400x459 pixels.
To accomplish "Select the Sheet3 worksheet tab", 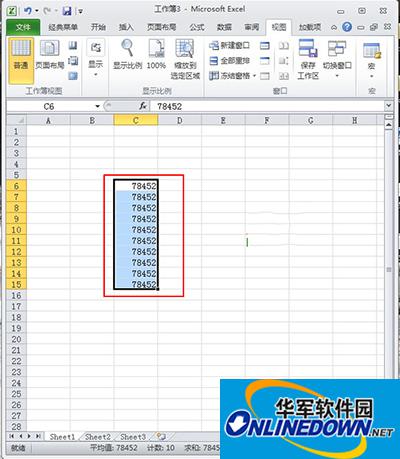I will (133, 437).
